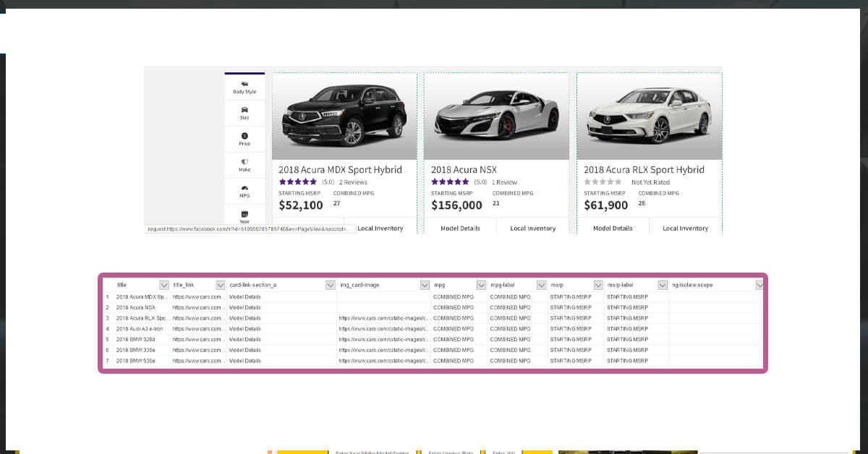
Task: Open Model Details for Acura RLX Sport Hybrid
Action: point(613,228)
